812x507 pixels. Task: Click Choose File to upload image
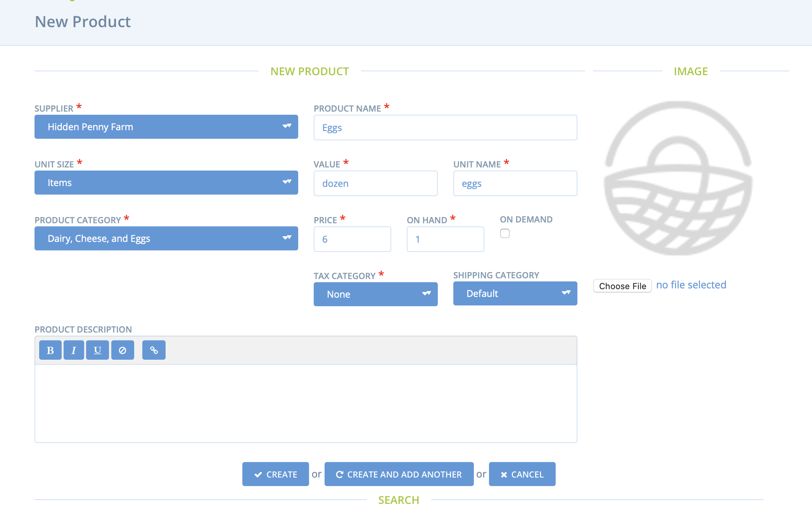click(622, 286)
